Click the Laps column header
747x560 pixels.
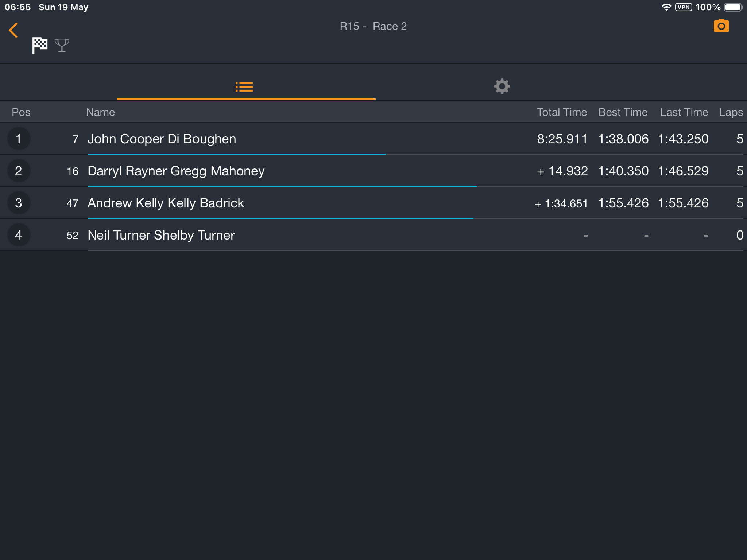(731, 112)
